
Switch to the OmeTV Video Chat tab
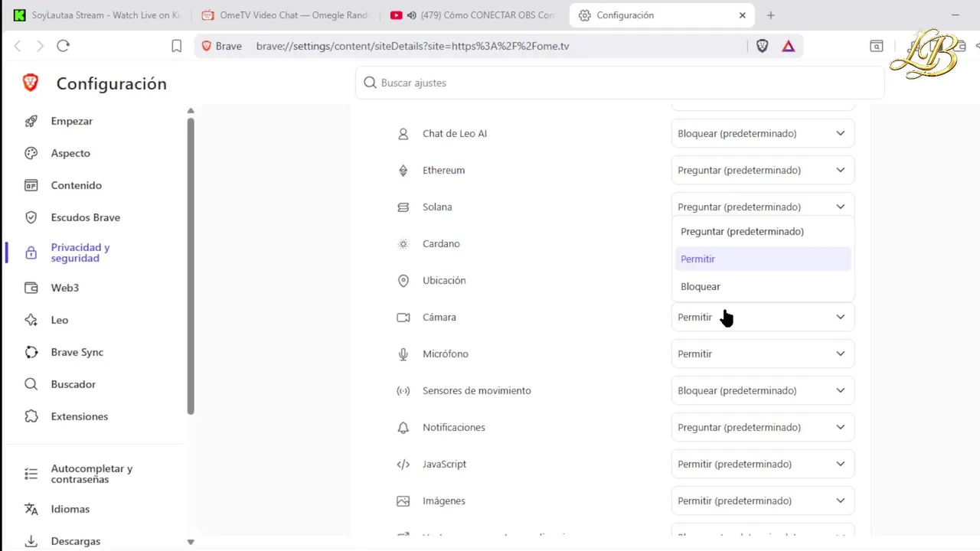point(287,15)
